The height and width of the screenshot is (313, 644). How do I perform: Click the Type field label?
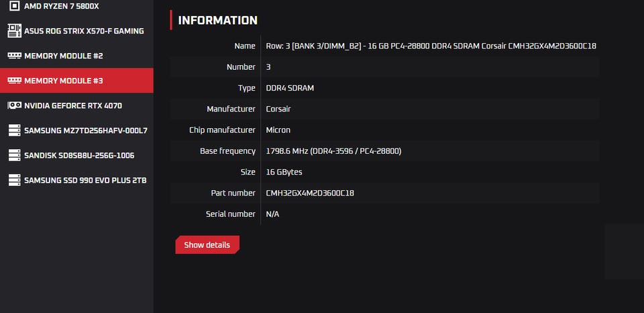point(247,88)
